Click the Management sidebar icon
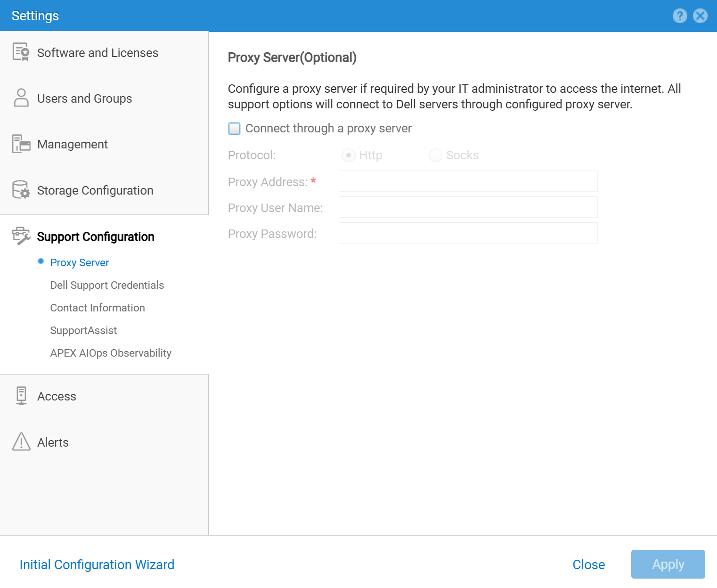Screen dimensions: 717x588 pyautogui.click(x=21, y=144)
